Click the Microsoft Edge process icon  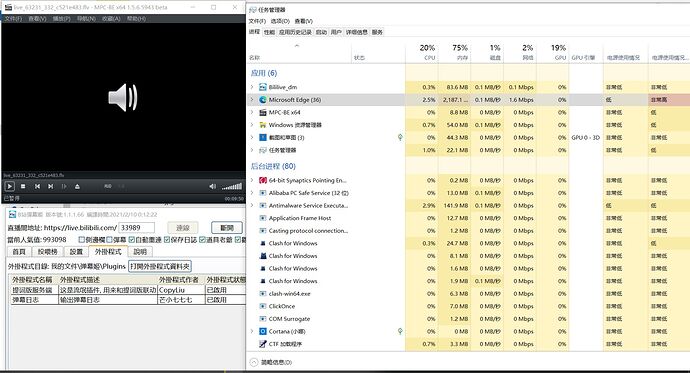tap(263, 100)
